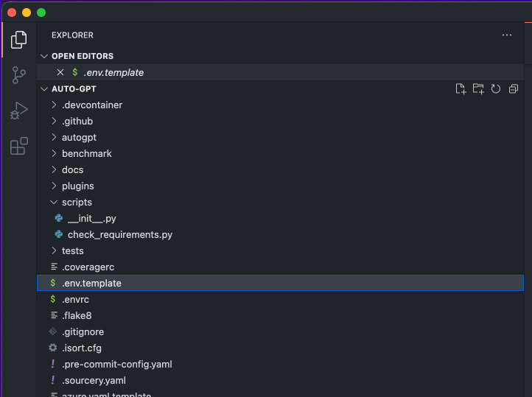Viewport: 532px width, 397px height.
Task: Open the Explorer view in the activity bar
Action: pos(18,40)
